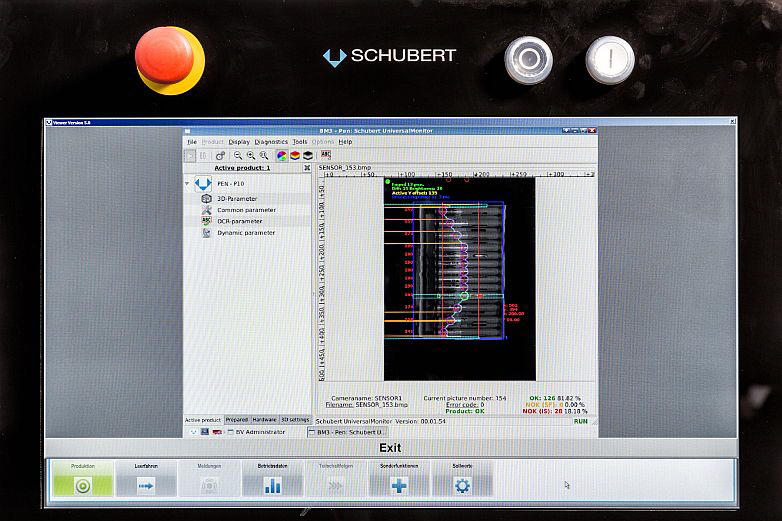
Task: Click the play/run toolbar icon
Action: pyautogui.click(x=190, y=156)
